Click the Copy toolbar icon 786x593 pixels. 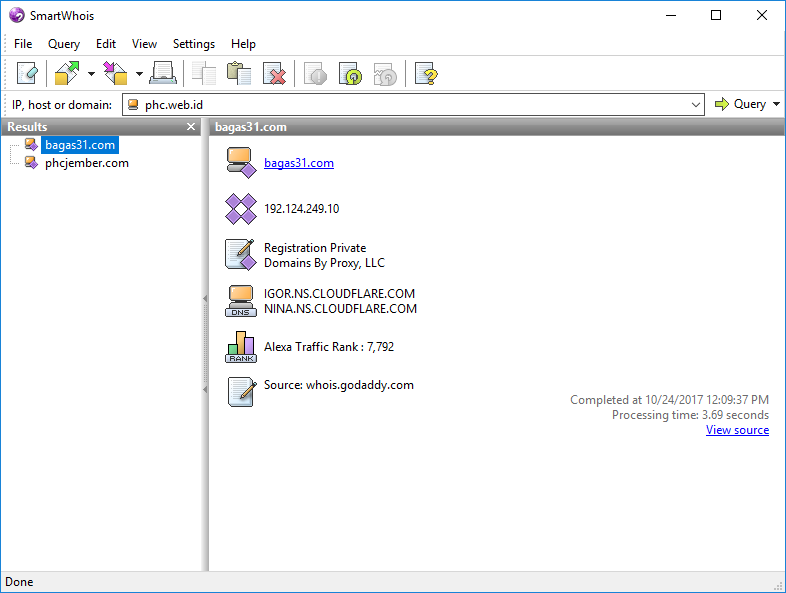click(204, 74)
